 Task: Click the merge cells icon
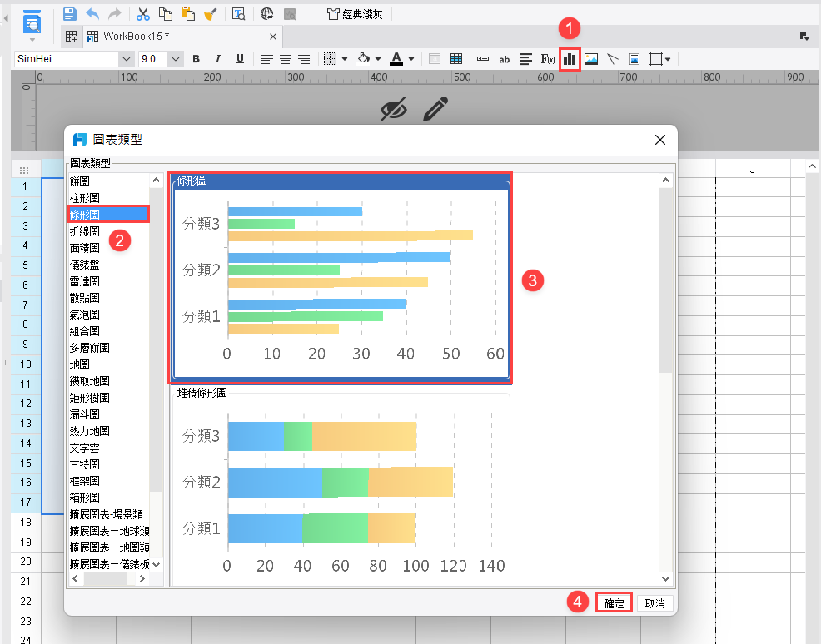(435, 59)
